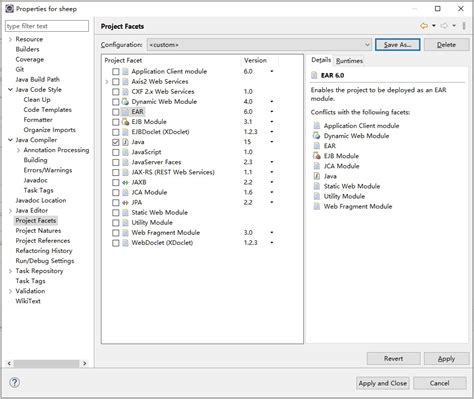Click the sidebar horizontal scrollbar

click(47, 363)
